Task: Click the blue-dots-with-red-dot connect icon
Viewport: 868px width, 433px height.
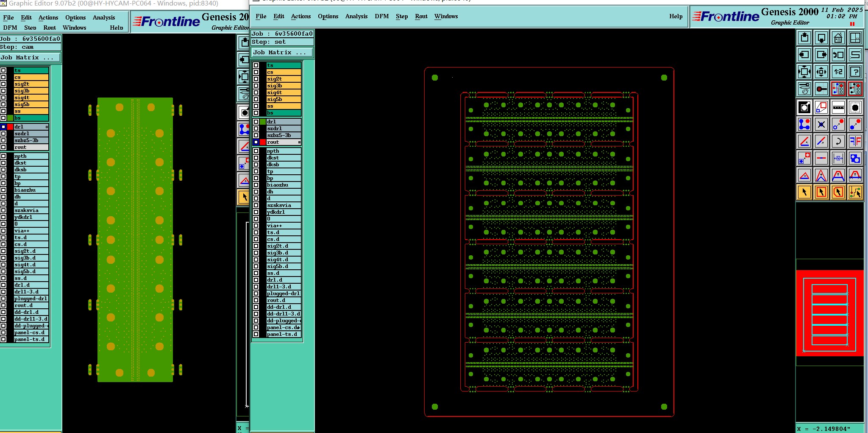Action: pos(804,124)
